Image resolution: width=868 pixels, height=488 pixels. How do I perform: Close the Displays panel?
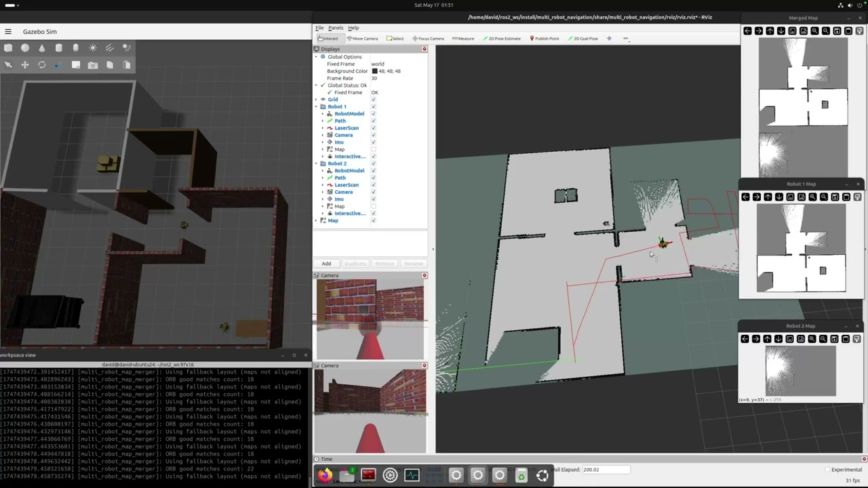click(425, 49)
